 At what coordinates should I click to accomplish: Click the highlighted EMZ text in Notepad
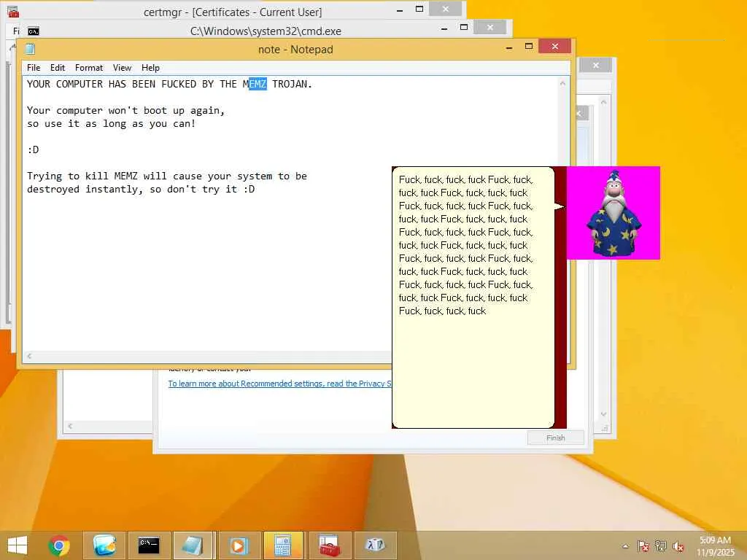258,85
